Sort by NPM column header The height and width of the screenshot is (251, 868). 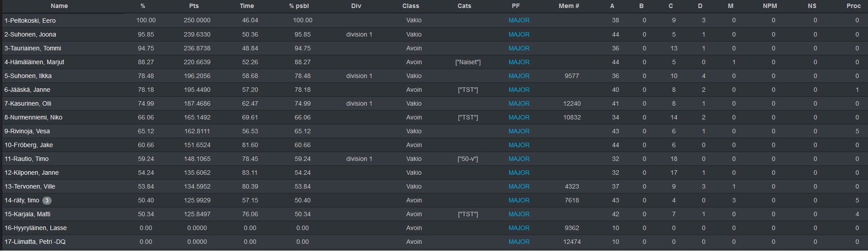770,6
